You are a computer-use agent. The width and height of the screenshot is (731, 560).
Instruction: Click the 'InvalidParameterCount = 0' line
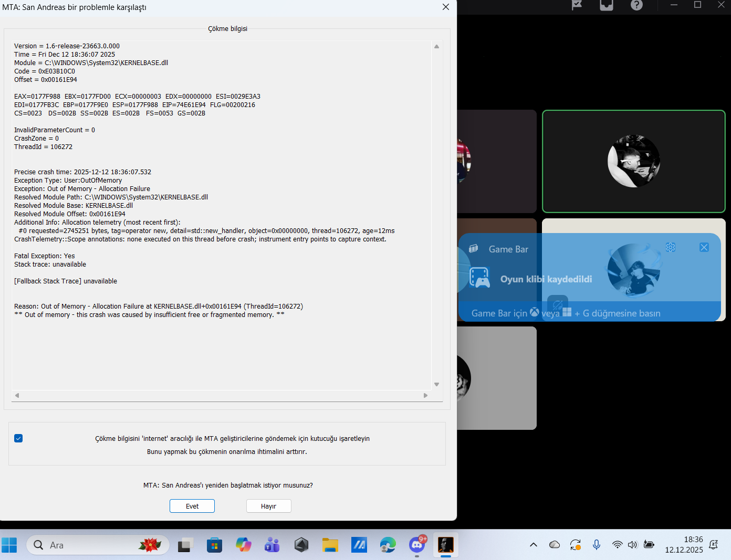click(x=55, y=130)
